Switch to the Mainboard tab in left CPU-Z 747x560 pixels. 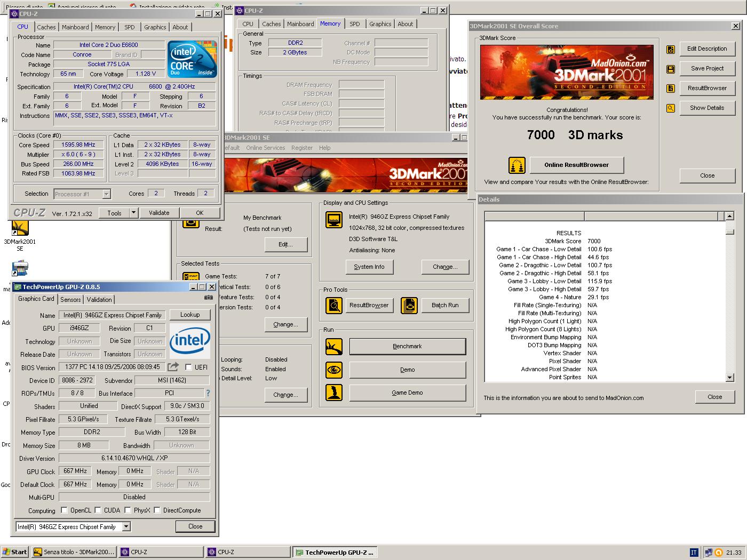(75, 27)
